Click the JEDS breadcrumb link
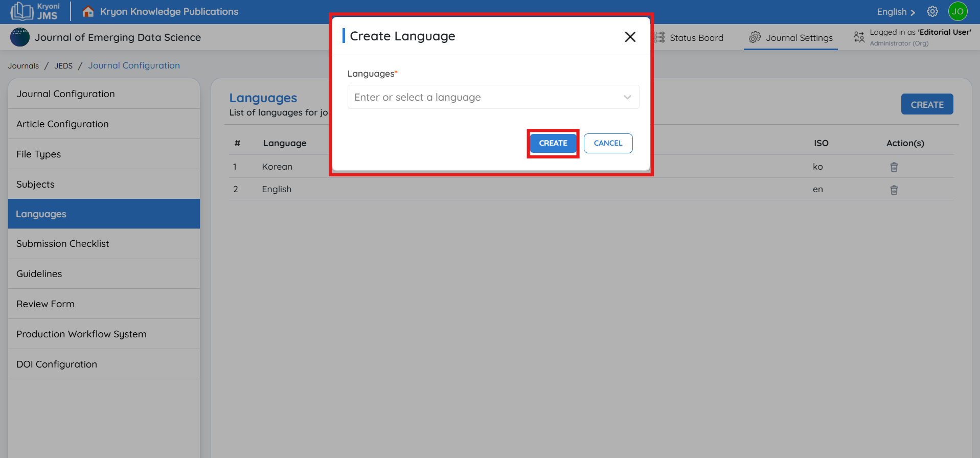This screenshot has height=458, width=980. pyautogui.click(x=63, y=66)
